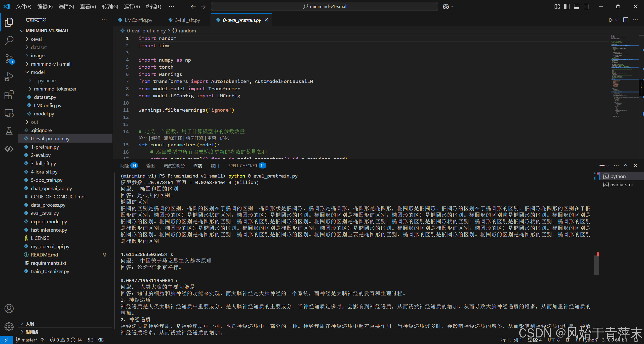The height and width of the screenshot is (344, 644).
Task: Open the 运行(R) menu
Action: point(132,7)
